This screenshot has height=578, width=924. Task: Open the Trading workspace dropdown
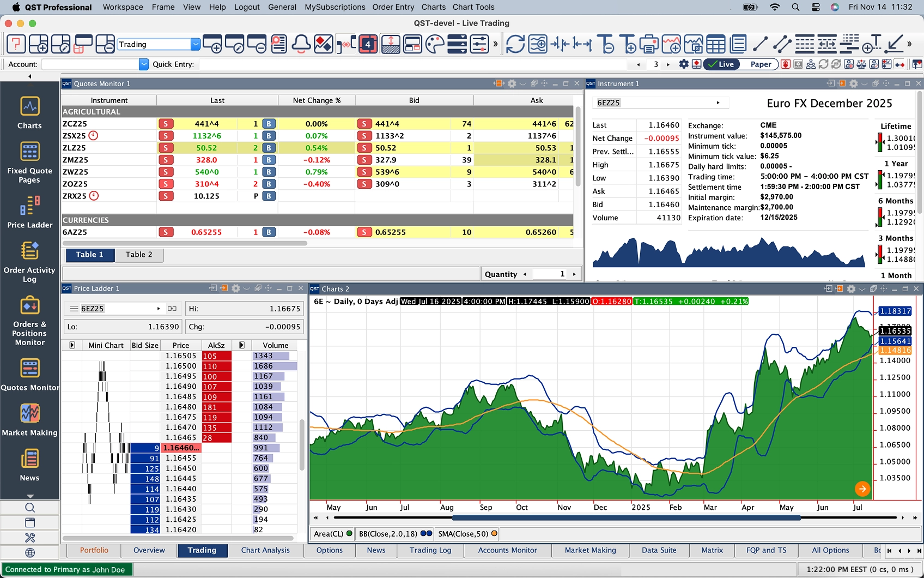pyautogui.click(x=196, y=44)
